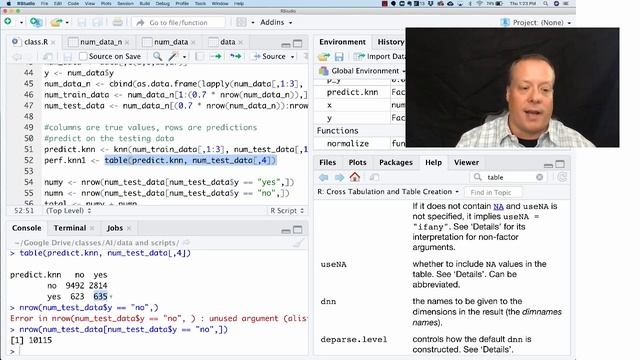Screen dimensions: 640x360
Task: Click the Run current line icon
Action: 216,56
